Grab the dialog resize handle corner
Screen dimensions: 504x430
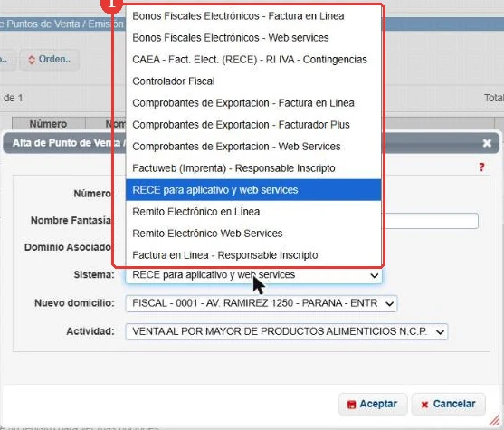pos(494,420)
